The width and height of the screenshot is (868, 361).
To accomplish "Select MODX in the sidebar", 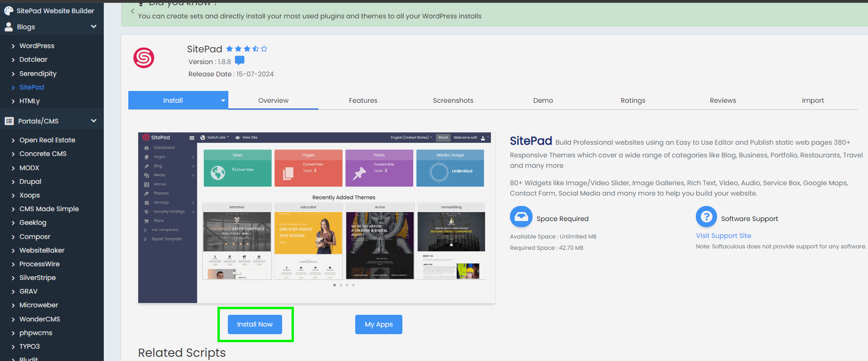I will click(29, 168).
